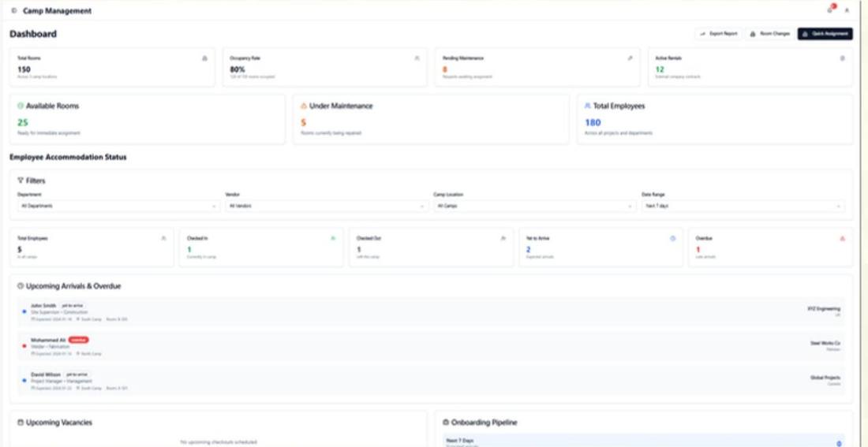Screen dimensions: 868x447
Task: Click the Onboarding Pipeline icon
Action: click(446, 422)
